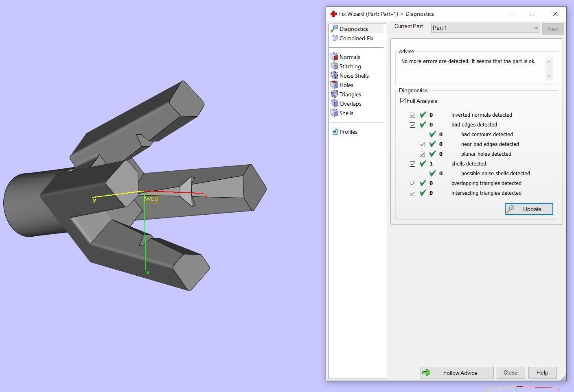The height and width of the screenshot is (392, 574).
Task: Toggle overlapping triangles detected checkbox
Action: click(x=412, y=183)
